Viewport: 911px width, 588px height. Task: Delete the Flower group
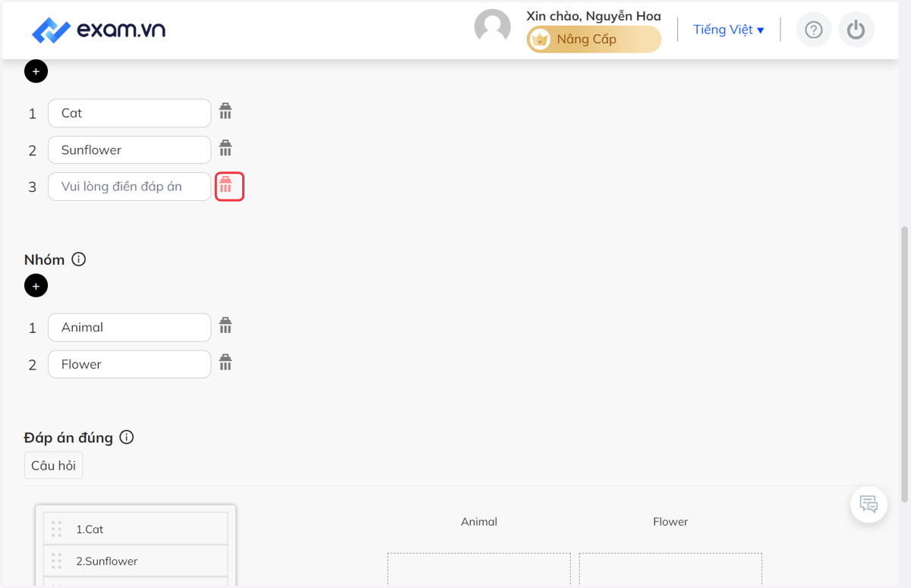(x=225, y=363)
